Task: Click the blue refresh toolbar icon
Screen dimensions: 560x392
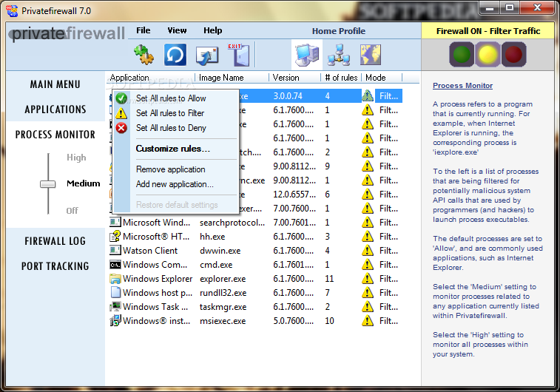Action: tap(175, 55)
